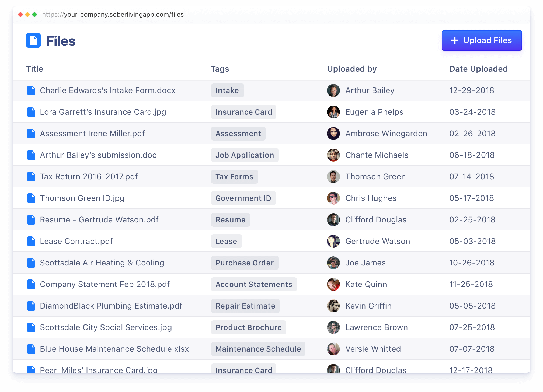Click the plus icon in Upload Files button

(455, 40)
